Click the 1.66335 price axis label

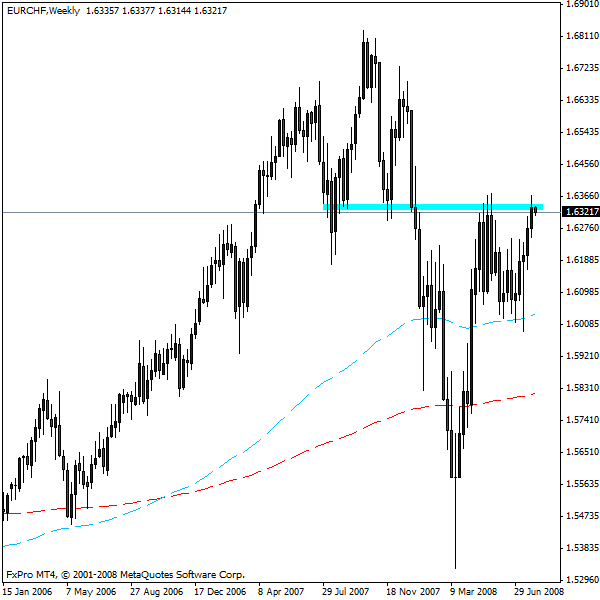pos(582,100)
